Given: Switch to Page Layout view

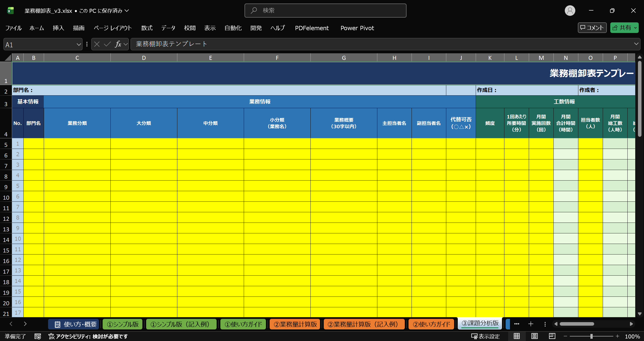Looking at the screenshot, I should tap(534, 336).
